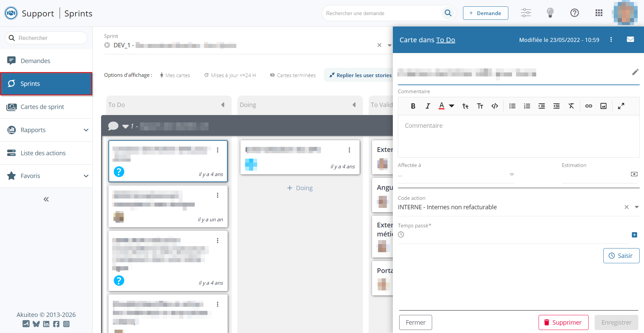644x333 pixels.
Task: Click the Saisir time entry button
Action: coord(621,256)
